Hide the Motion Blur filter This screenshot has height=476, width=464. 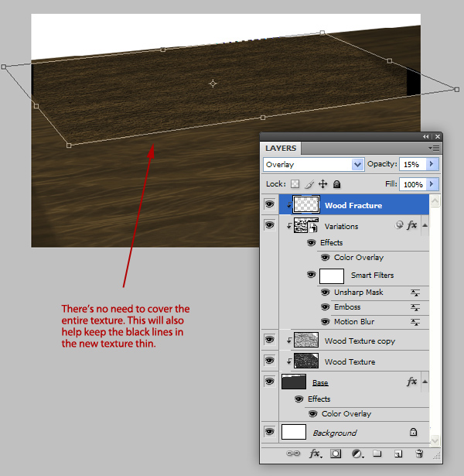point(325,321)
